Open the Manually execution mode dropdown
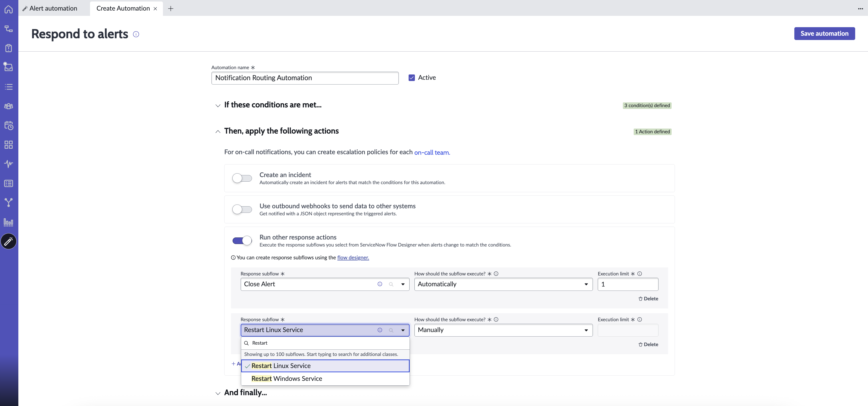This screenshot has width=868, height=406. [x=503, y=330]
